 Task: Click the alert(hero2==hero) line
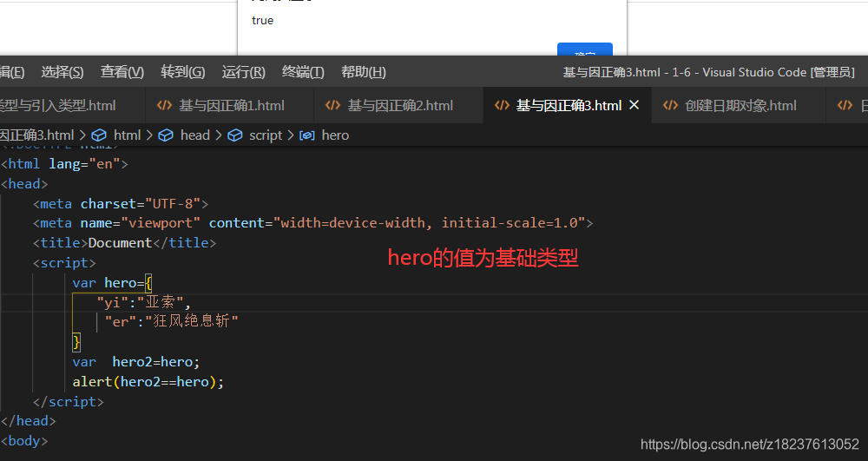coord(148,382)
